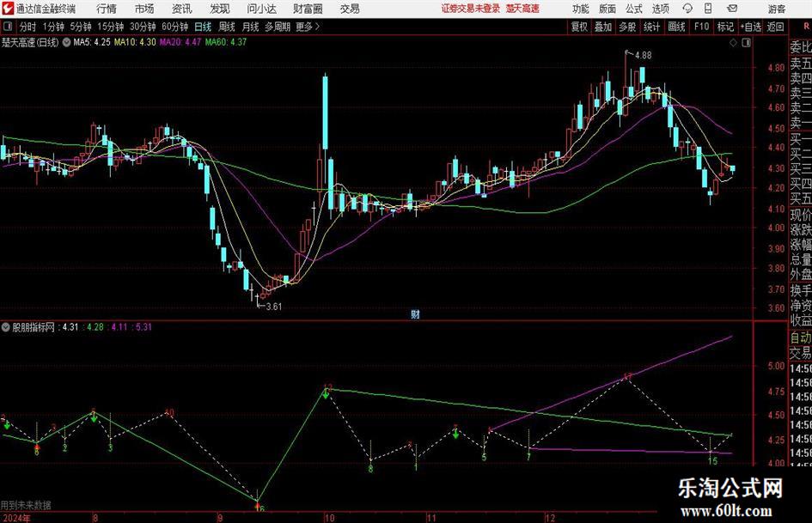Open the 交易 menu

point(350,9)
